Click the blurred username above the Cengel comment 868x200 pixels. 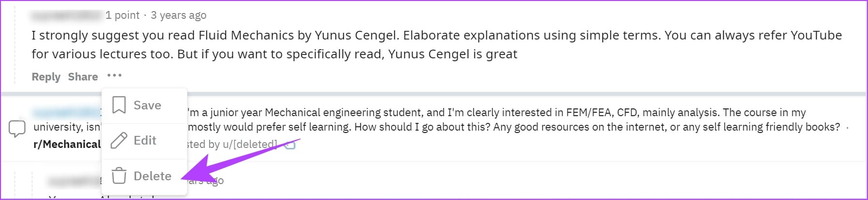pyautogui.click(x=67, y=15)
